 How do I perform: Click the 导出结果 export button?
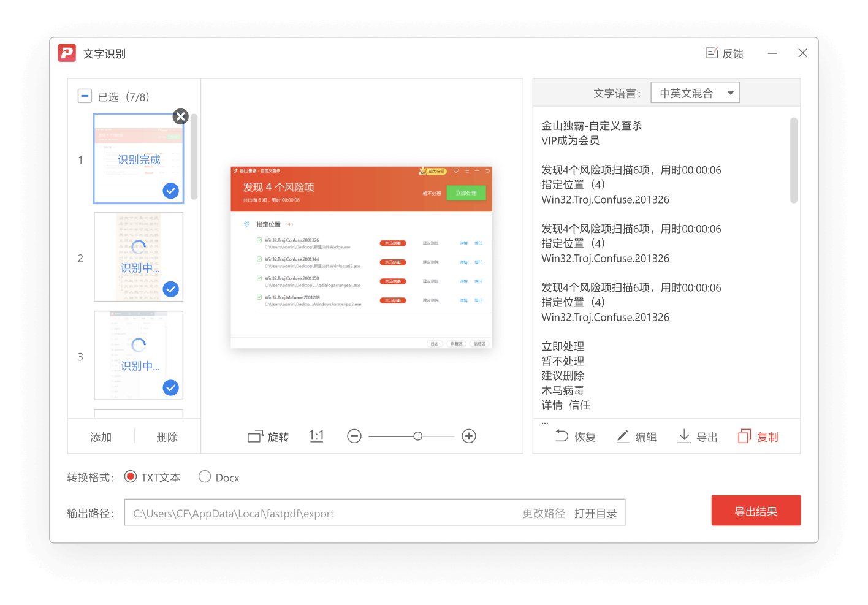(x=756, y=510)
